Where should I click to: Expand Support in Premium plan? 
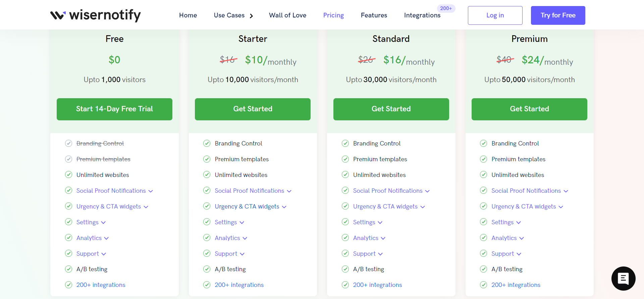pyautogui.click(x=506, y=254)
